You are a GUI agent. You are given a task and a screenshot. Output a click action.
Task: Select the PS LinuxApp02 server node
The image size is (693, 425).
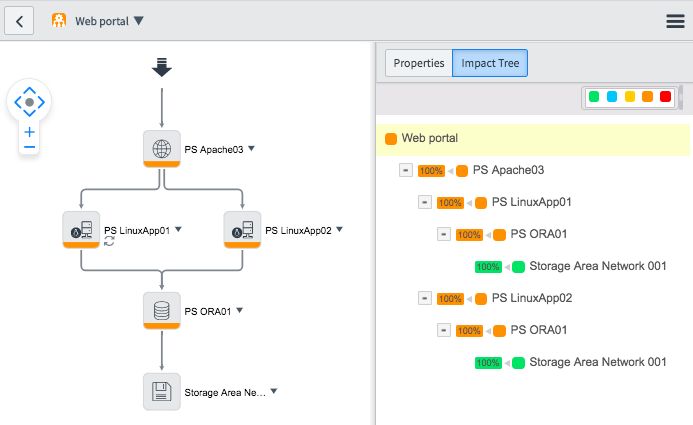pos(242,230)
